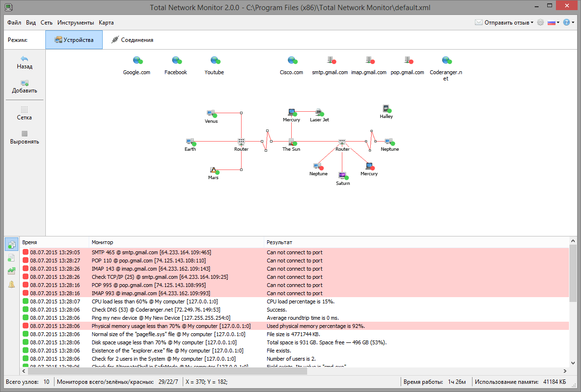Viewport: 581px width, 392px height.
Task: Open the Карта menu
Action: point(106,22)
